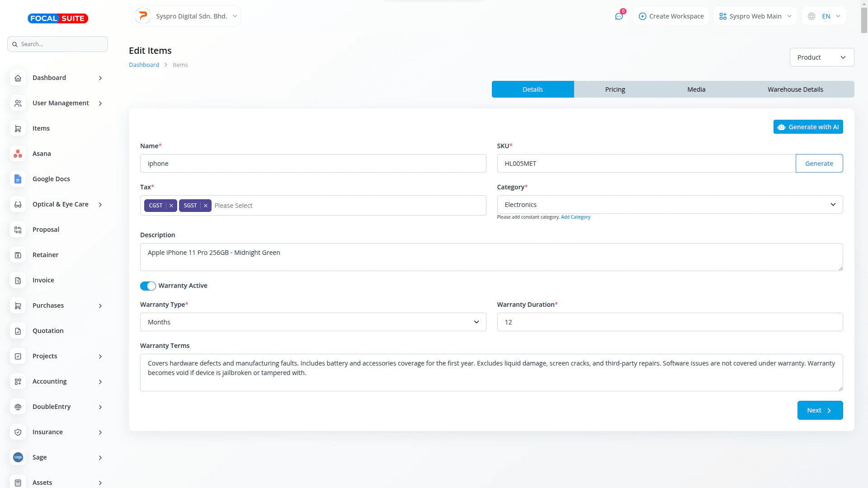Click the Add Category link
The image size is (868, 488).
click(576, 217)
